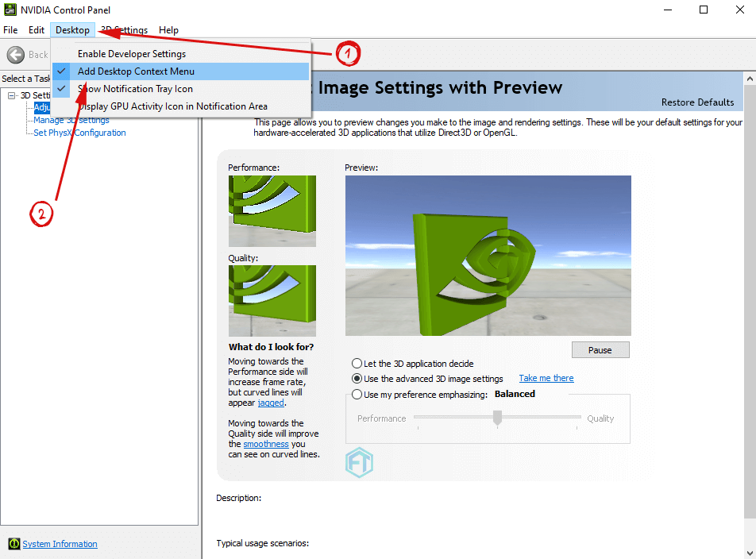Open the System Information link

pyautogui.click(x=60, y=544)
